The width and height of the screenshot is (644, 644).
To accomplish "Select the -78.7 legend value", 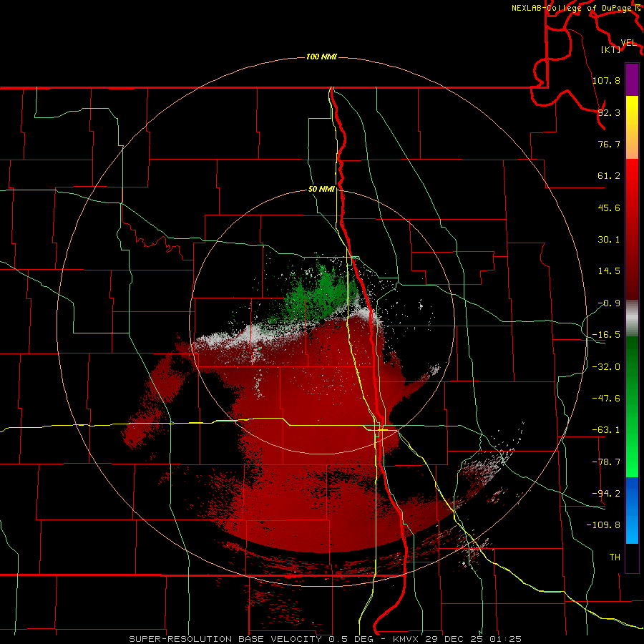I will click(606, 462).
